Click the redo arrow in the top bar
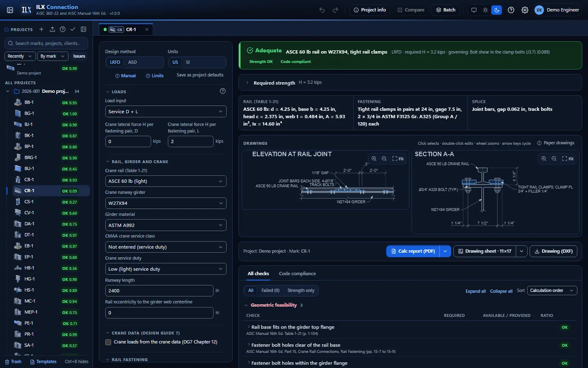This screenshot has width=588, height=368. click(x=335, y=10)
